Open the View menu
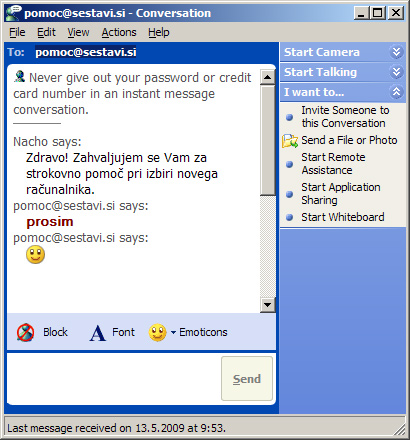Screen dimensions: 410x440 click(78, 32)
